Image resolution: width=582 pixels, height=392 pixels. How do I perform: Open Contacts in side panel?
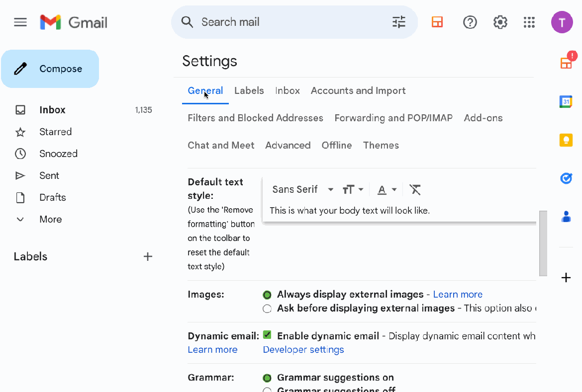click(566, 217)
